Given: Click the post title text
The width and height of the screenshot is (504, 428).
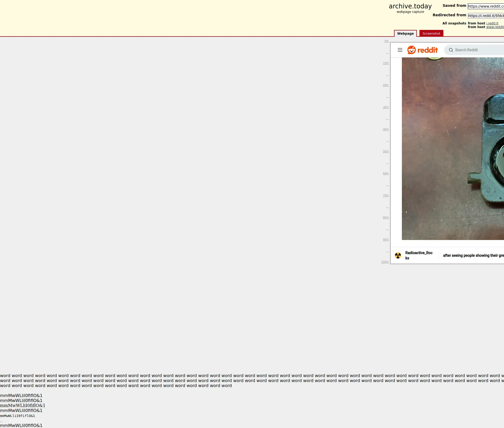Looking at the screenshot, I should pos(473,255).
